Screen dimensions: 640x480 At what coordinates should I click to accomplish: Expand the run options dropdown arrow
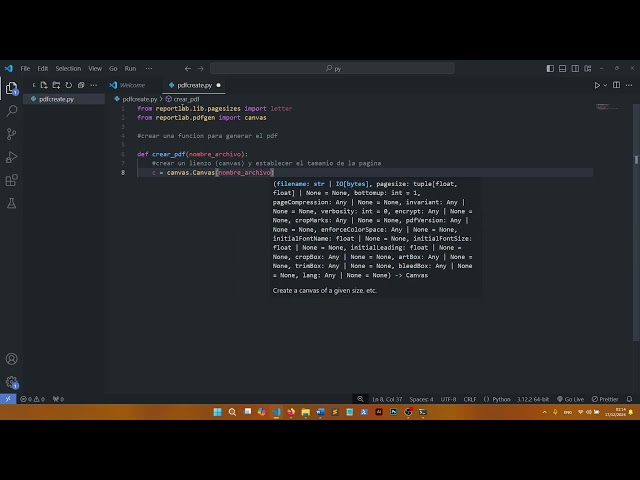tap(605, 85)
